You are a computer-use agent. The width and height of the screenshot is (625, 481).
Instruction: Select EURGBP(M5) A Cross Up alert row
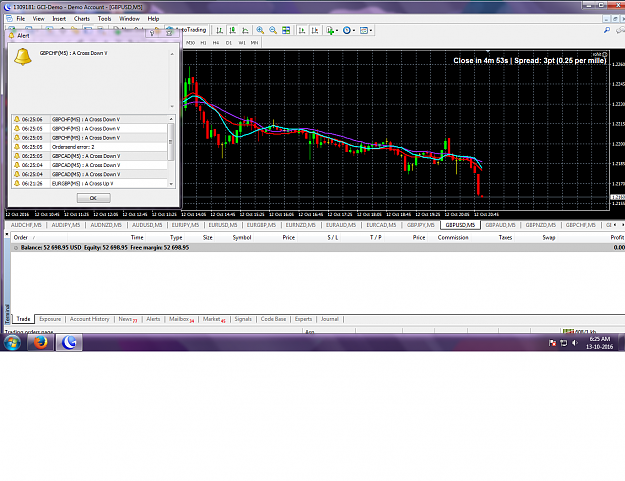click(x=90, y=184)
